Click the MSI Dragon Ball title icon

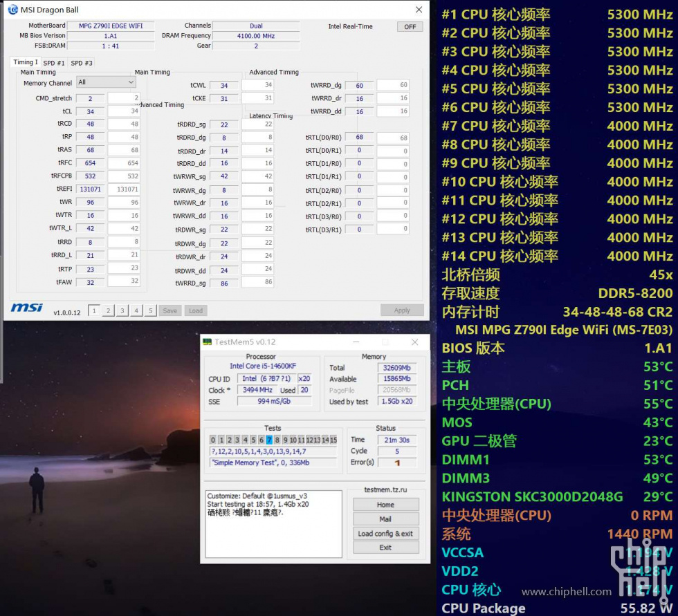pyautogui.click(x=13, y=10)
